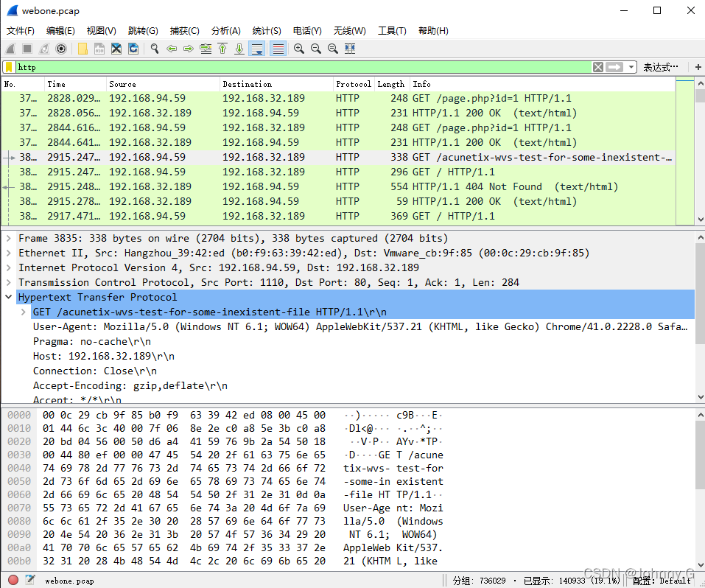
Task: Select the 369 GET / HTTP/1.1 packet
Action: point(338,217)
